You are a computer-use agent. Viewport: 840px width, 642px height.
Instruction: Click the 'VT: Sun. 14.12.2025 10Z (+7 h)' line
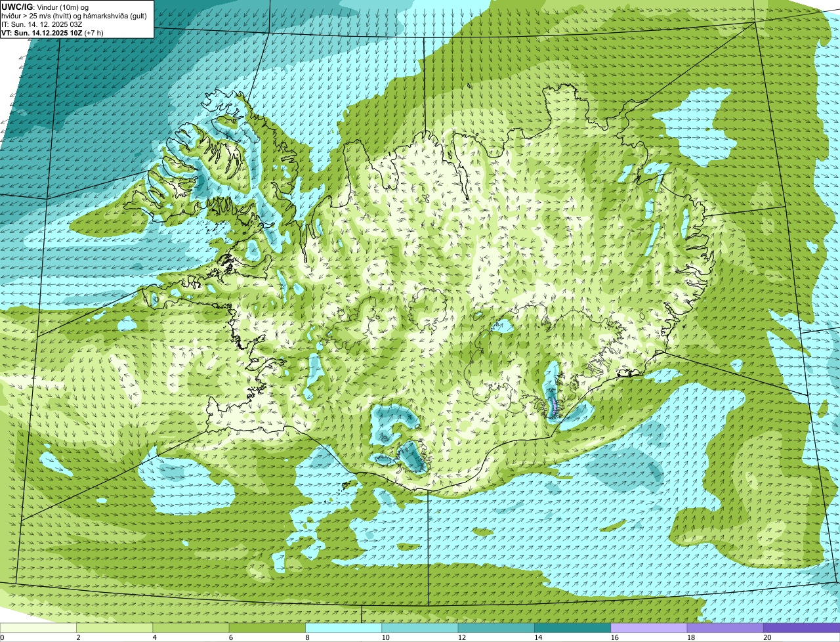pos(52,33)
